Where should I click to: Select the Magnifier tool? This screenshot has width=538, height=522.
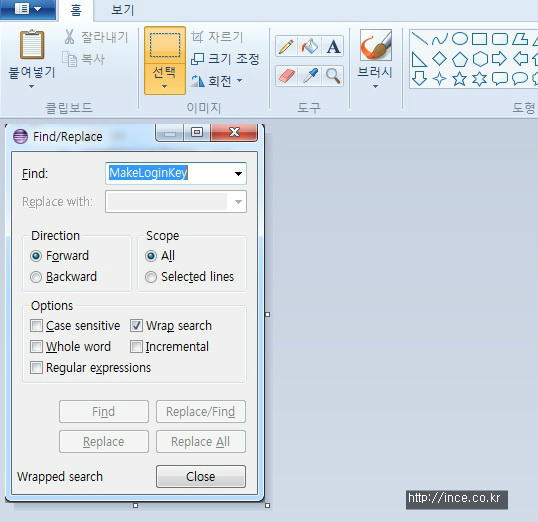pyautogui.click(x=333, y=76)
